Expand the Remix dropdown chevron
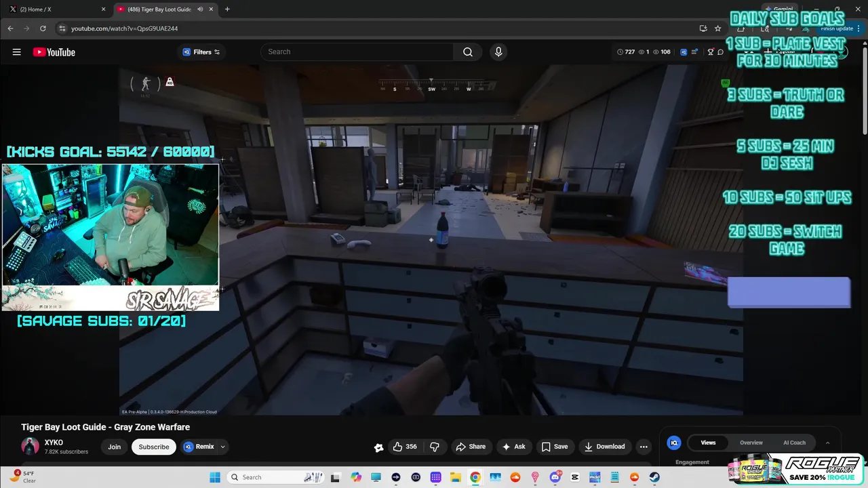This screenshot has height=488, width=868. click(x=222, y=447)
